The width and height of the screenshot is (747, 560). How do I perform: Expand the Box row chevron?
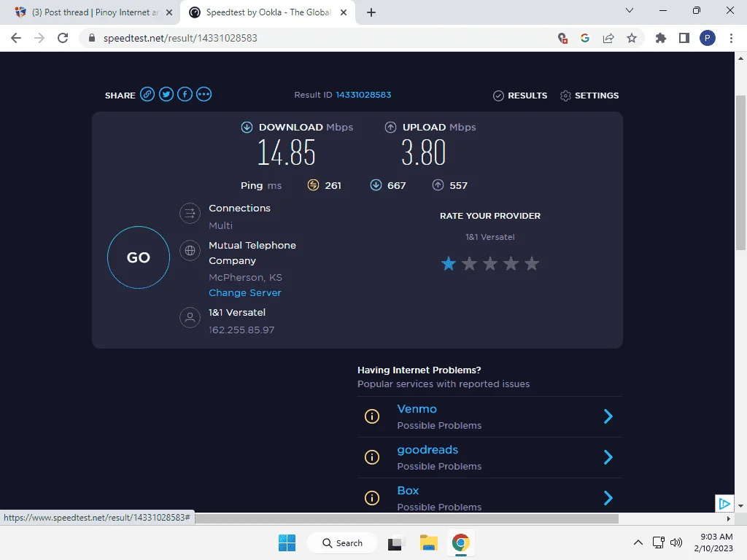click(x=608, y=498)
